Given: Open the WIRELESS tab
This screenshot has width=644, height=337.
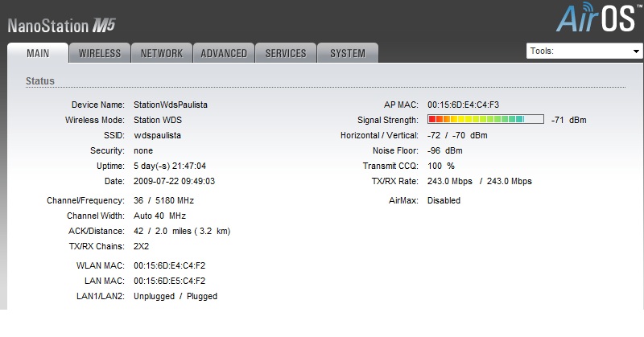Looking at the screenshot, I should pos(100,54).
